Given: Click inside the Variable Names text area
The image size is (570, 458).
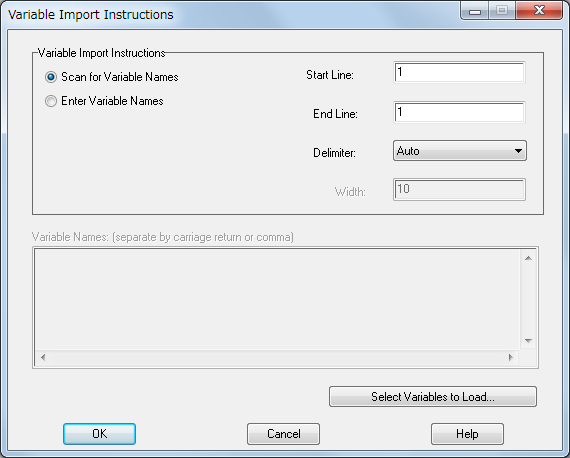Looking at the screenshot, I should point(278,300).
